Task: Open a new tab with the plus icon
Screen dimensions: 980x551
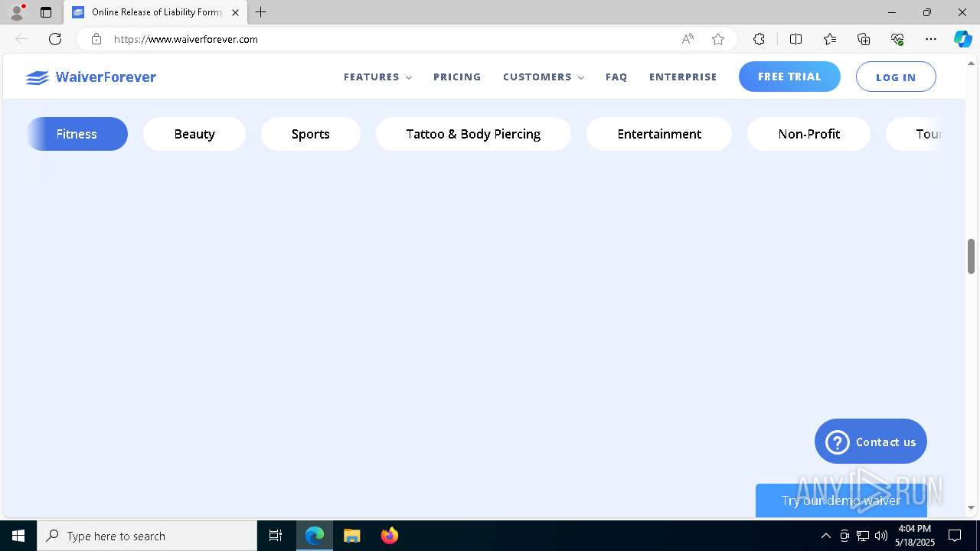Action: pyautogui.click(x=261, y=12)
